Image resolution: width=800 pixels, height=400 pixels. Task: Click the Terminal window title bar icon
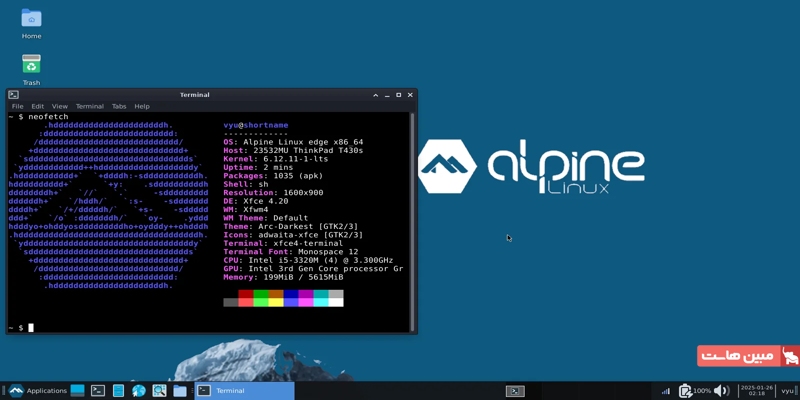[x=14, y=95]
